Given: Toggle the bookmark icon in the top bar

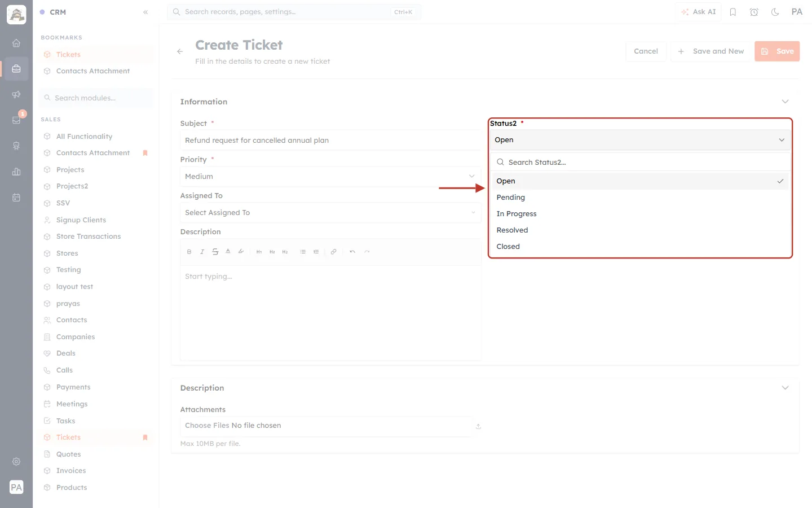Looking at the screenshot, I should [x=733, y=12].
